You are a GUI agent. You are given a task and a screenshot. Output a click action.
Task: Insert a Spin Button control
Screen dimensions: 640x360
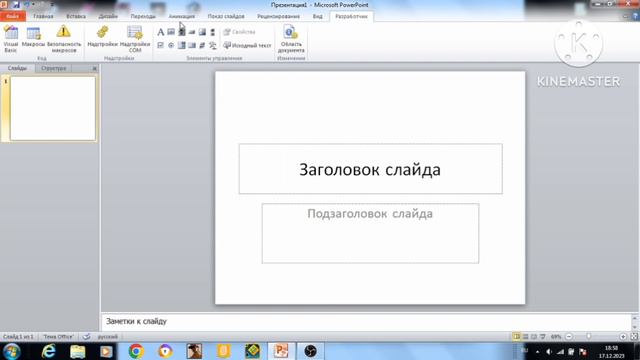(182, 32)
